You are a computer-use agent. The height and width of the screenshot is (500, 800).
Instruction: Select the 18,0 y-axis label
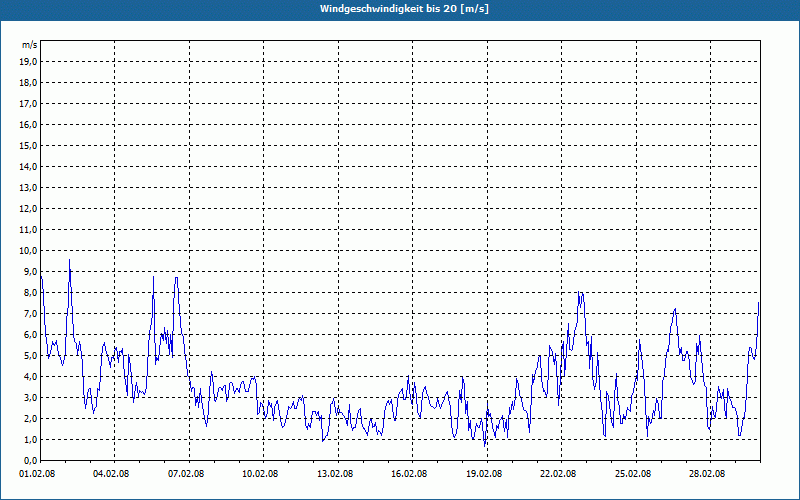(x=29, y=83)
